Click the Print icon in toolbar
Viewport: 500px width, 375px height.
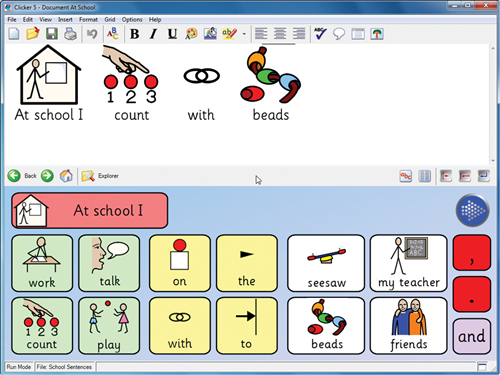70,34
